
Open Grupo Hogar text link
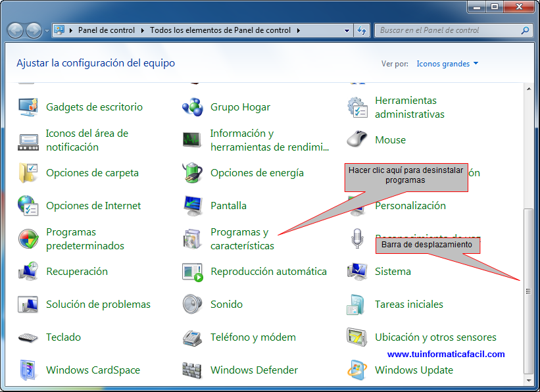pyautogui.click(x=240, y=107)
